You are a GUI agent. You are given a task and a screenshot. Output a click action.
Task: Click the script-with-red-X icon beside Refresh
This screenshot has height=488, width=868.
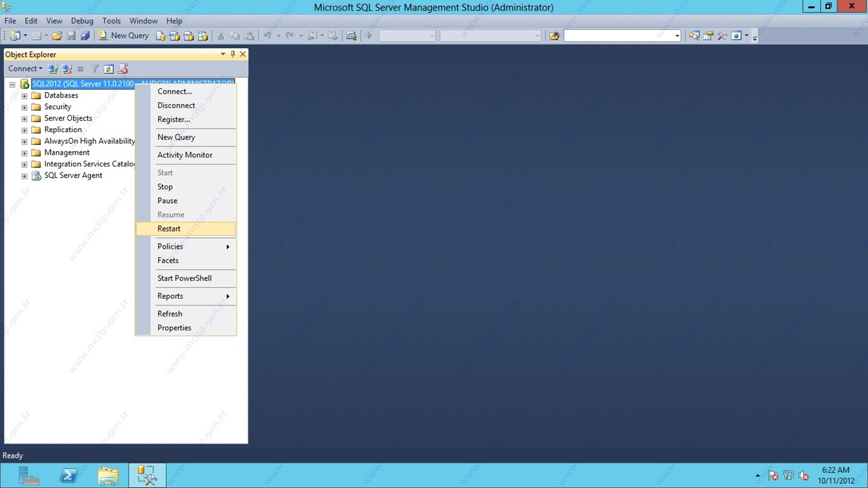[x=122, y=69]
